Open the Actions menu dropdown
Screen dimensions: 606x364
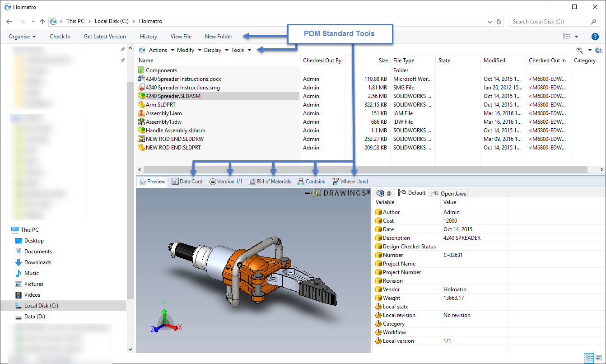tap(161, 50)
